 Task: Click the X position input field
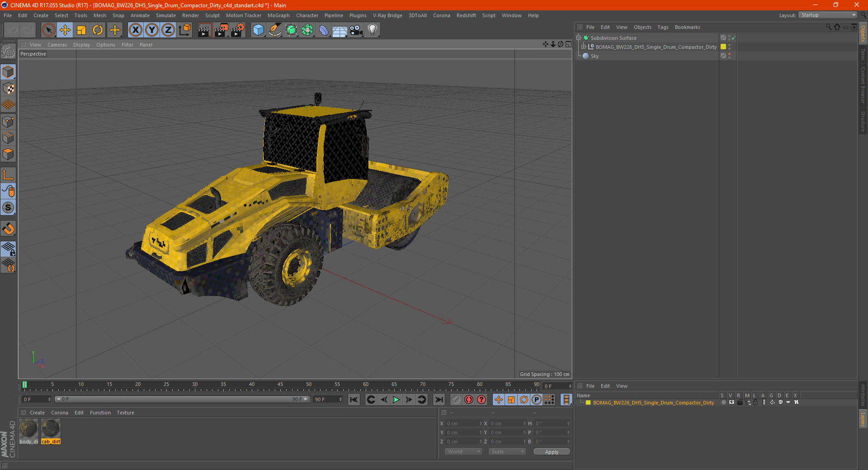464,423
